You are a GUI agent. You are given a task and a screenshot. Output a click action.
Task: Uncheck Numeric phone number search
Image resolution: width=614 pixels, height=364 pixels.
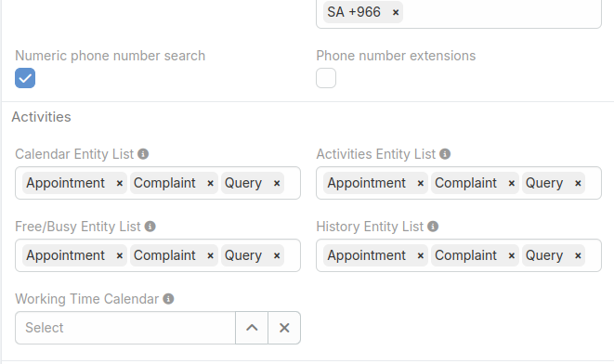[x=25, y=78]
